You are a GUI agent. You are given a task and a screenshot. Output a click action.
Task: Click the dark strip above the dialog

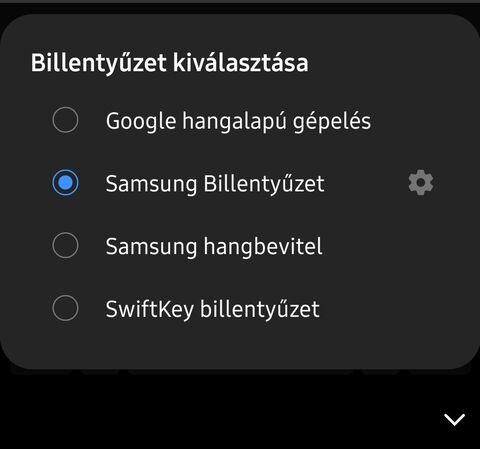point(240,6)
